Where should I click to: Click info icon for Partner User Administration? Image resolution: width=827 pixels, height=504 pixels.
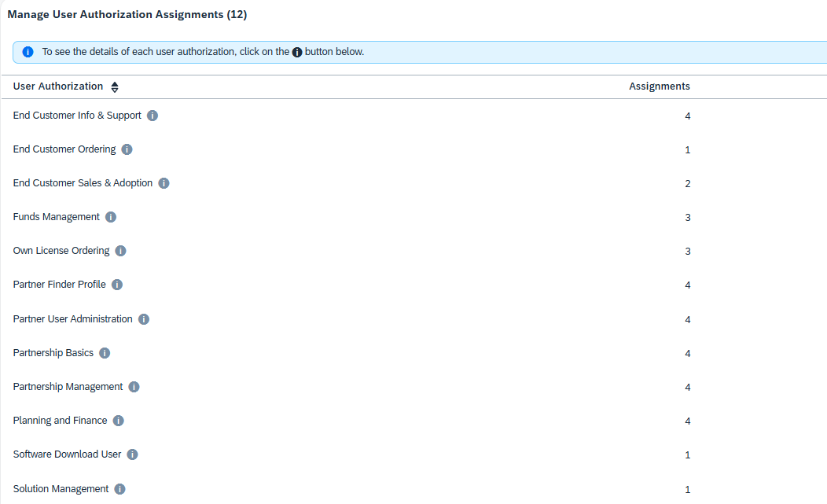point(144,319)
